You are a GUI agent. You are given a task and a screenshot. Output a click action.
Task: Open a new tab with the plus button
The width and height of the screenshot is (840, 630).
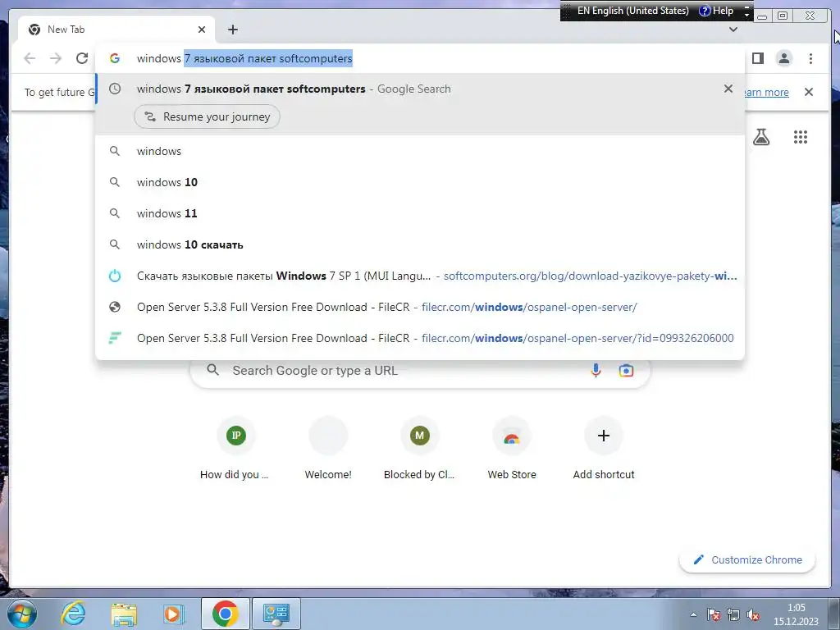click(232, 30)
